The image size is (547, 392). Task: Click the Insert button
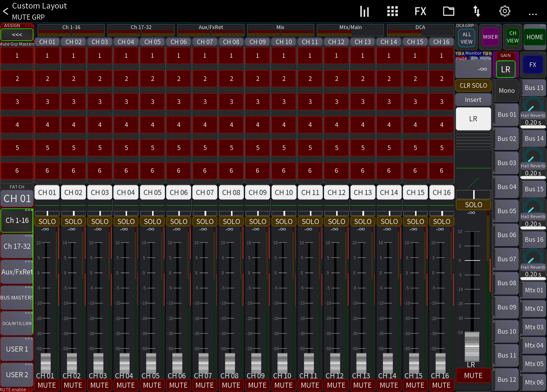click(x=473, y=100)
